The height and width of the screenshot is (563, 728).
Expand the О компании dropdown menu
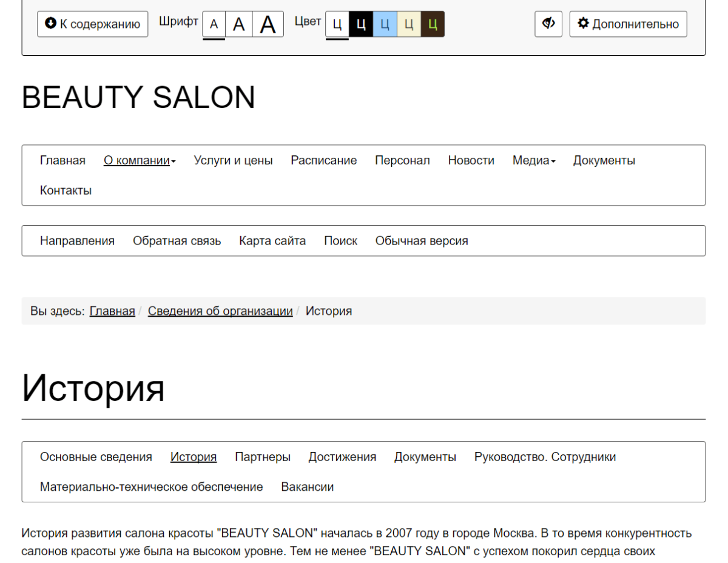click(140, 161)
